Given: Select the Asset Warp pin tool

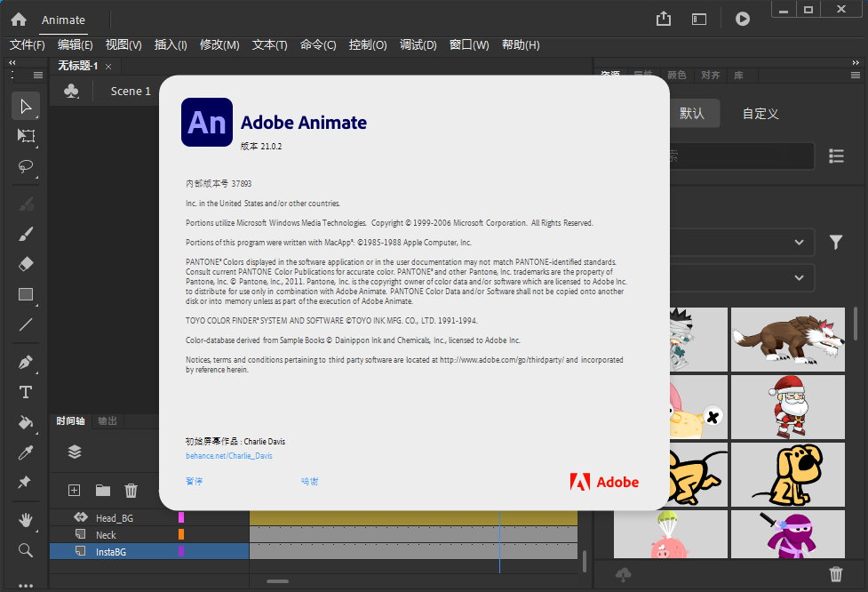Looking at the screenshot, I should [24, 482].
